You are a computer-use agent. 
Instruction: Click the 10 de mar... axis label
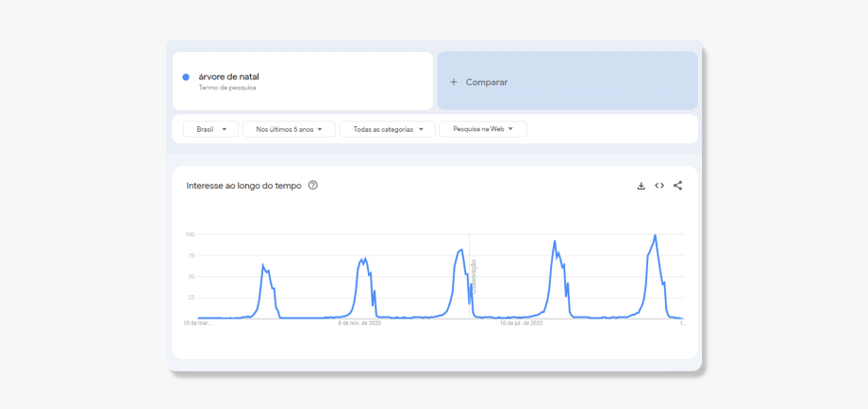coord(197,323)
